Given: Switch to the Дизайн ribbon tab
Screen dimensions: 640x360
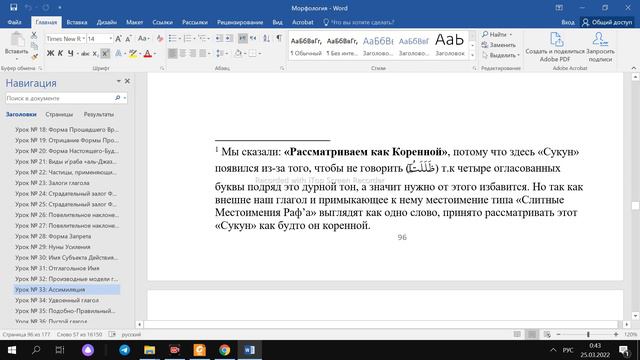Looking at the screenshot, I should pos(107,22).
